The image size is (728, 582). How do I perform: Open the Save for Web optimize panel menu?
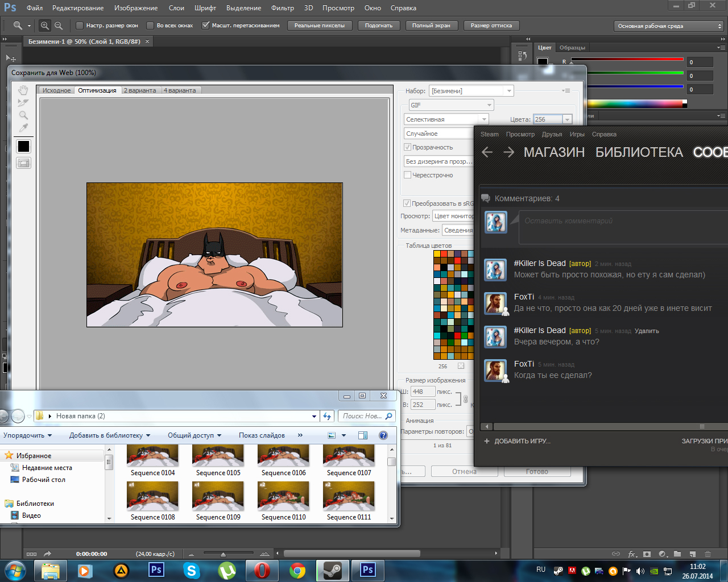click(566, 91)
